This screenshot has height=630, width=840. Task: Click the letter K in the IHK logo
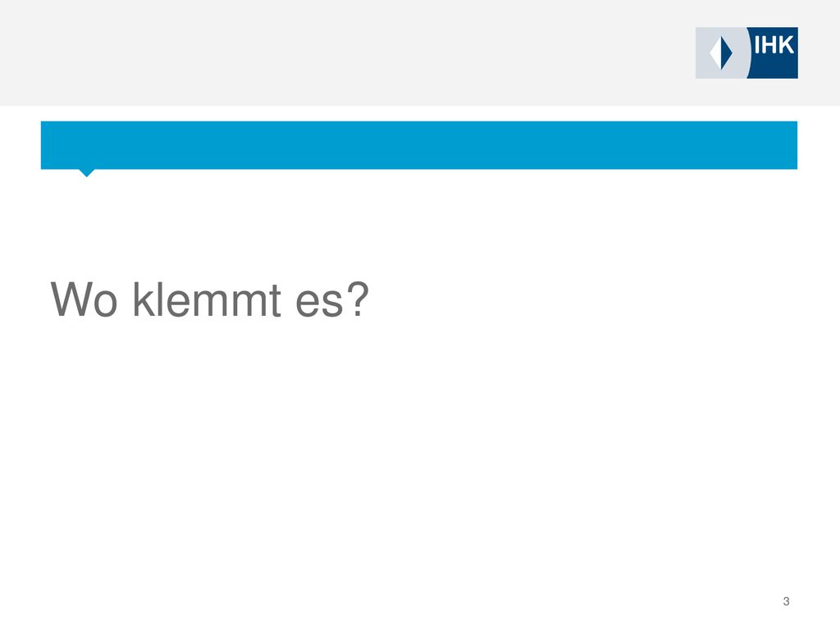787,45
